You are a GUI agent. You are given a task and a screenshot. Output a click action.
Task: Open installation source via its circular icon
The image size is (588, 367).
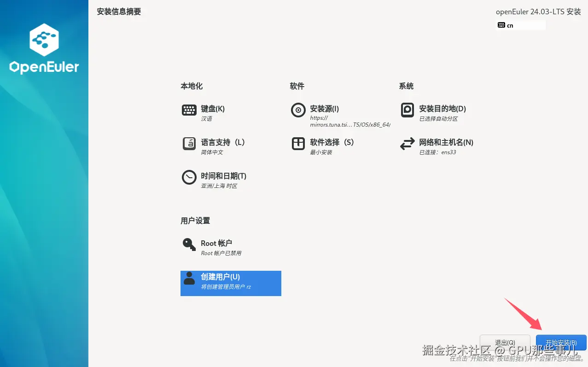(298, 110)
